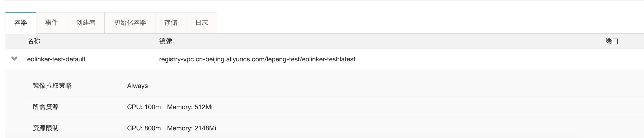
Task: Click the 镜像 column header
Action: (166, 41)
